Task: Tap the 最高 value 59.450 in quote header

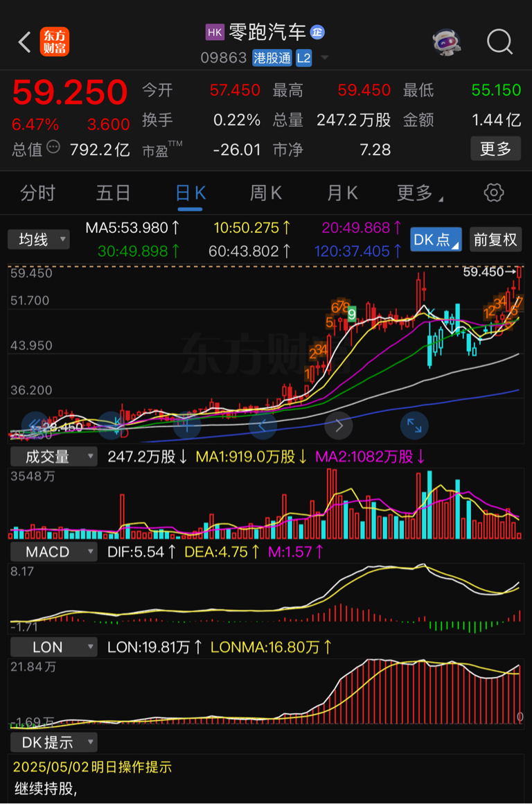Action: [364, 90]
